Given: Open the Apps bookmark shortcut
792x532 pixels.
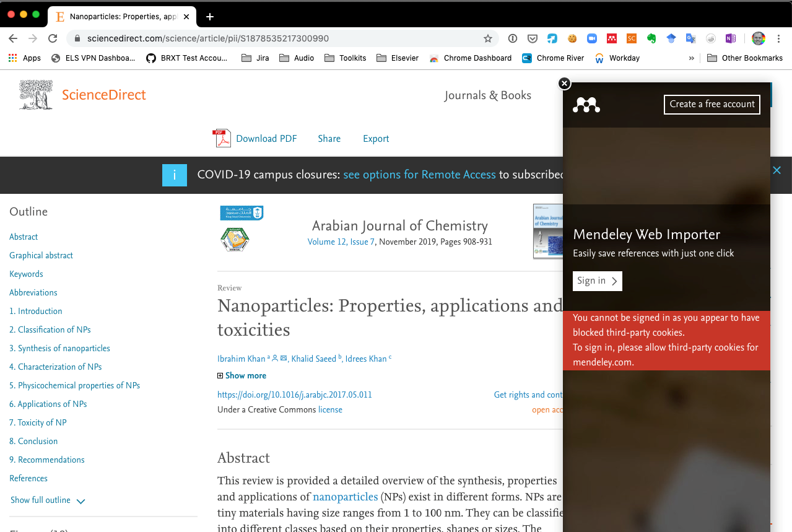Looking at the screenshot, I should [24, 58].
